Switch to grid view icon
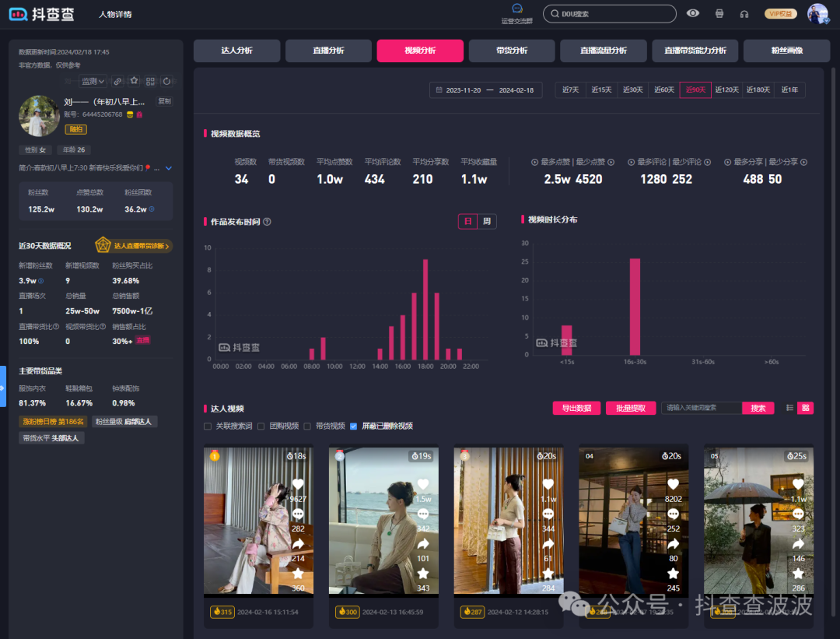The width and height of the screenshot is (840, 639). point(805,408)
